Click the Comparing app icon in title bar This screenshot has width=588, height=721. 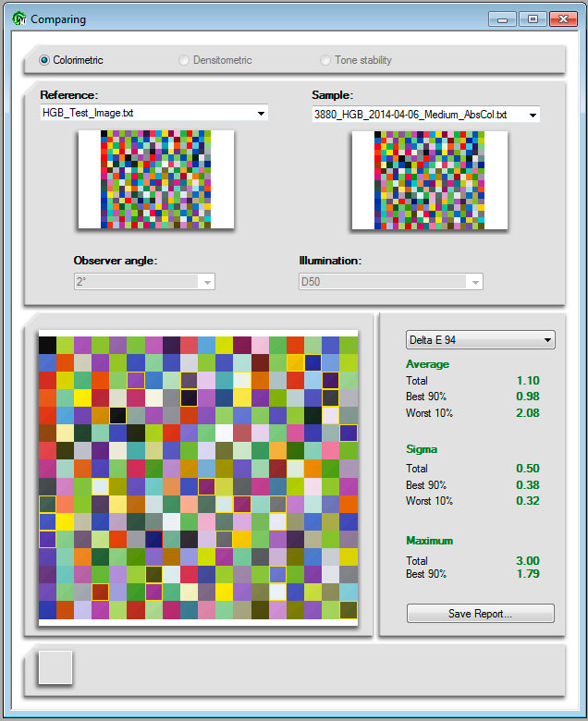point(18,18)
